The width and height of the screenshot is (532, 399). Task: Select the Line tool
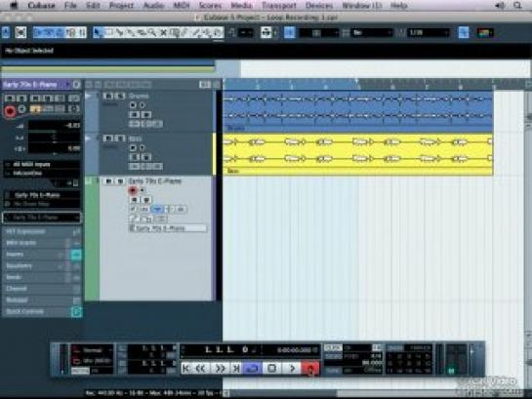coord(196,33)
